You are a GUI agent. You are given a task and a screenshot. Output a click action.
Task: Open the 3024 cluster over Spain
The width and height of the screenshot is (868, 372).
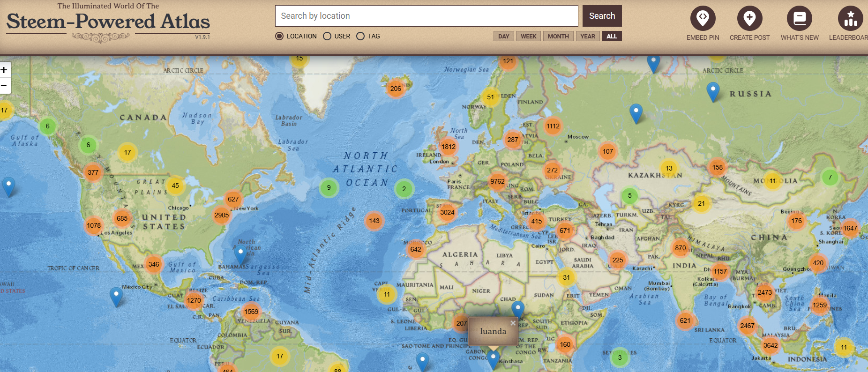point(447,212)
